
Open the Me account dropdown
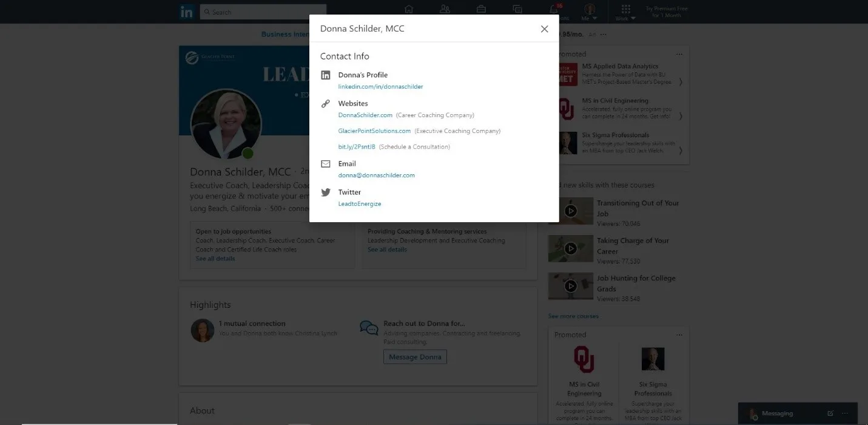(590, 12)
